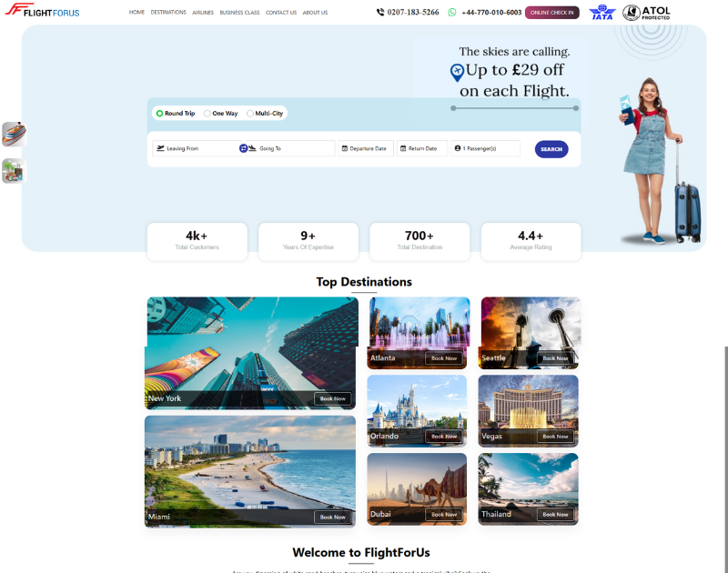
Task: Click the vacation package floating icon on the left
Action: point(13,171)
